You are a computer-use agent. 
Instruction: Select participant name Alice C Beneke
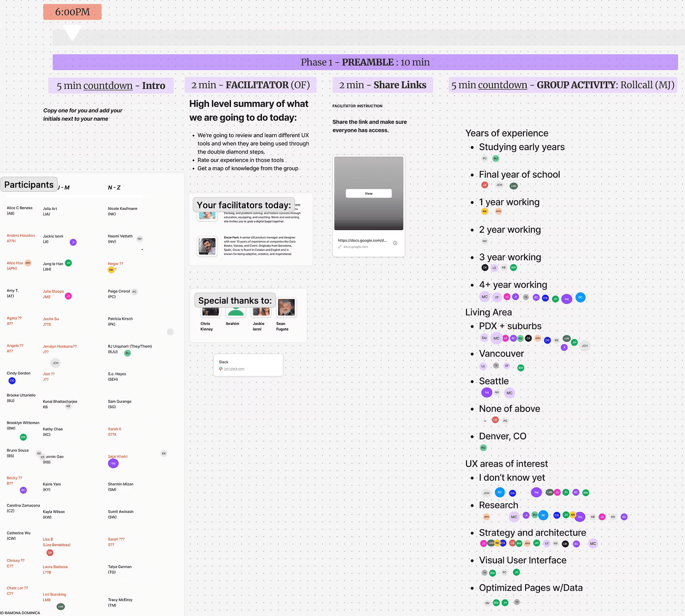click(x=20, y=208)
